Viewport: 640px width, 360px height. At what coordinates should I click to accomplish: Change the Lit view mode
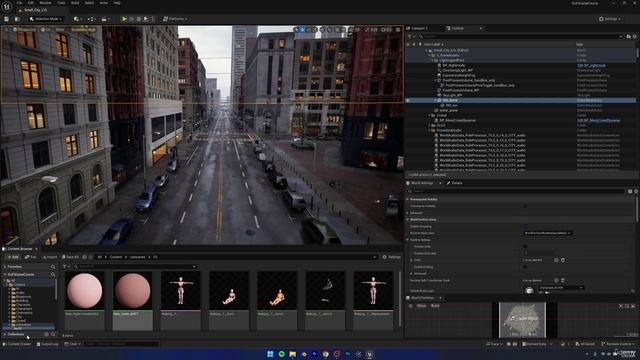45,29
